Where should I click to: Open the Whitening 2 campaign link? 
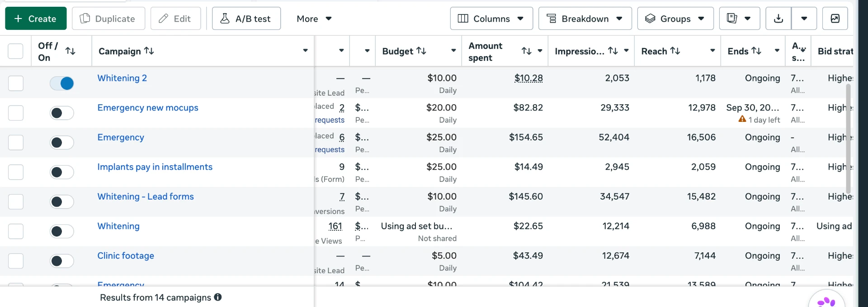tap(122, 78)
